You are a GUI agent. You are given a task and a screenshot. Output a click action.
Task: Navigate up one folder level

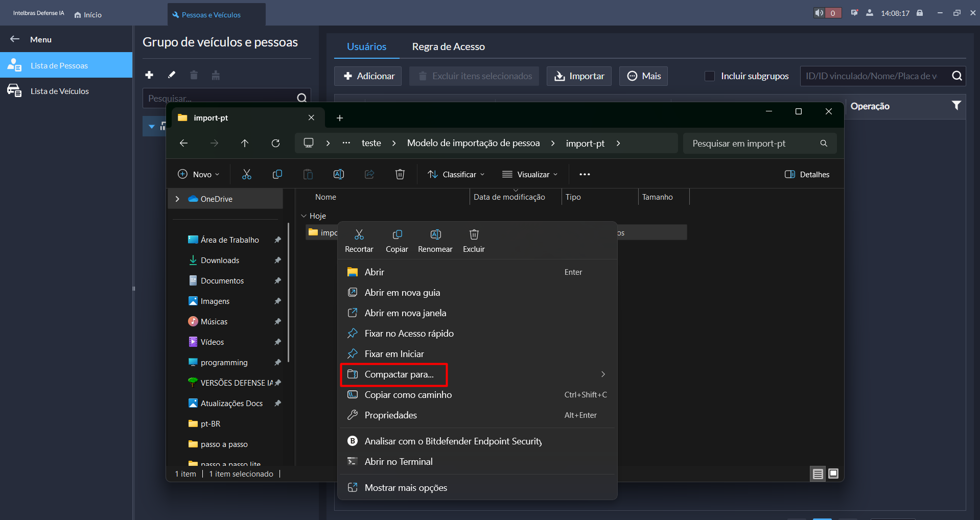pyautogui.click(x=245, y=144)
